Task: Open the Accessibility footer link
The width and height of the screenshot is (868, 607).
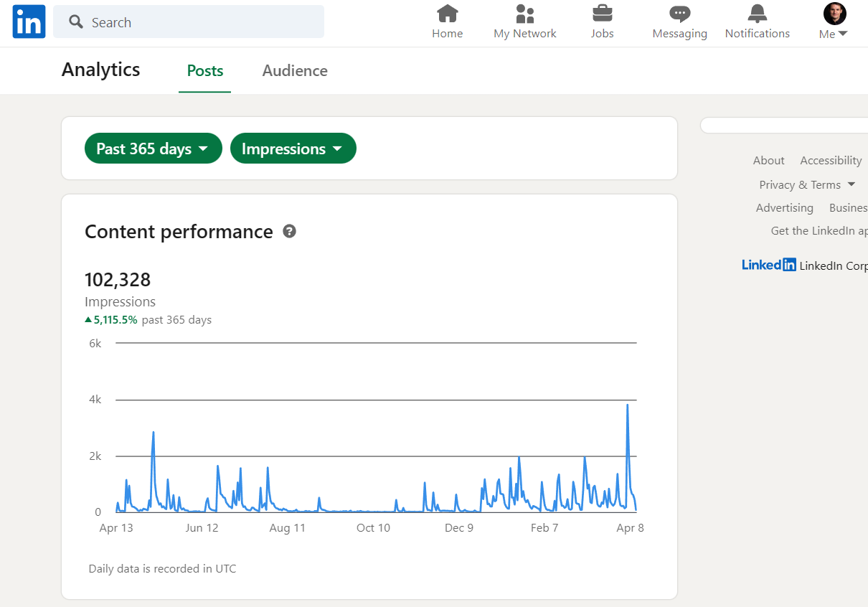Action: [831, 160]
